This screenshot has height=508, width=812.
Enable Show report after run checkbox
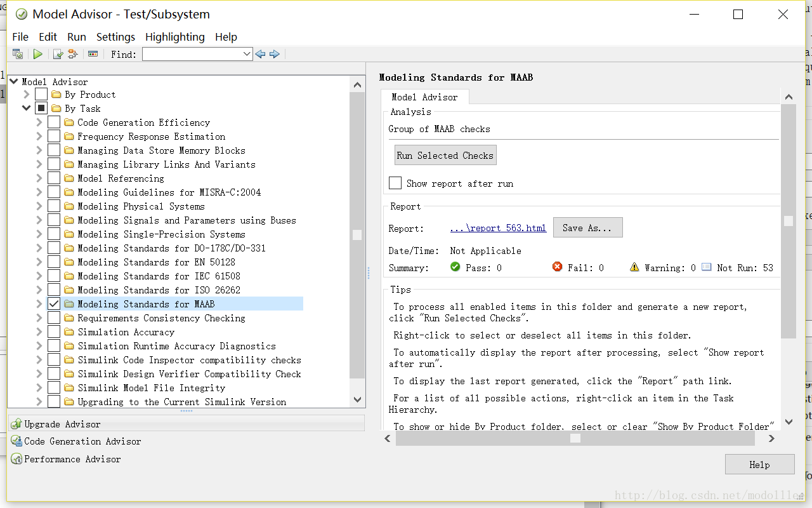pos(395,183)
